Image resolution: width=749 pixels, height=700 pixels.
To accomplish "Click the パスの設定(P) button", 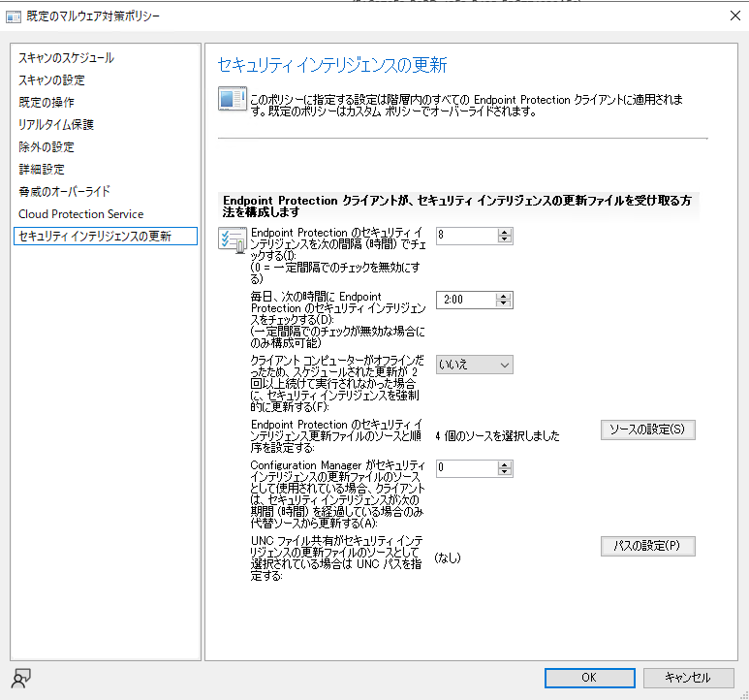I will click(x=648, y=546).
